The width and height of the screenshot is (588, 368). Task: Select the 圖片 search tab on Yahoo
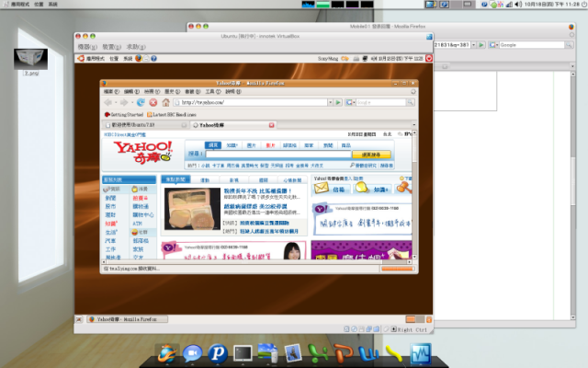point(251,145)
